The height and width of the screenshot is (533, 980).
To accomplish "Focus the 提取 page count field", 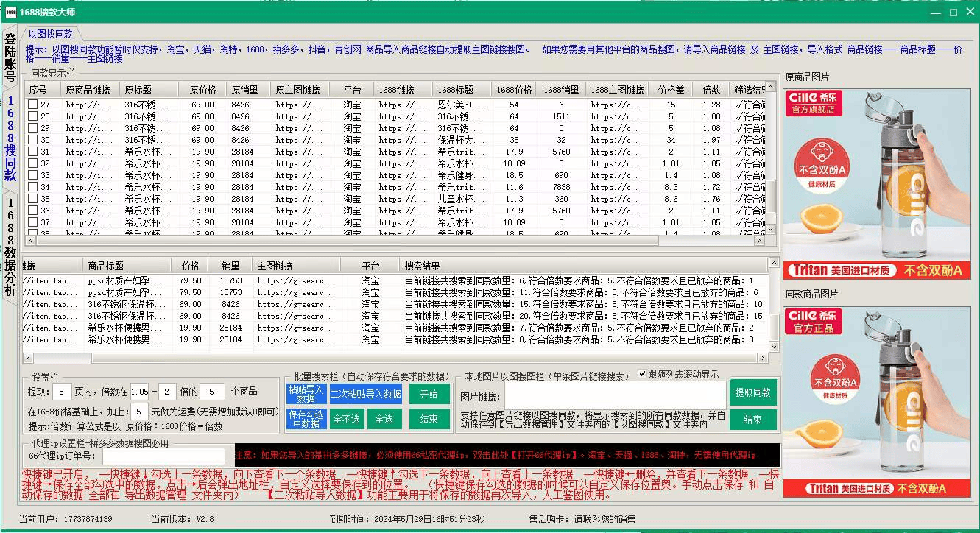I will tap(63, 392).
